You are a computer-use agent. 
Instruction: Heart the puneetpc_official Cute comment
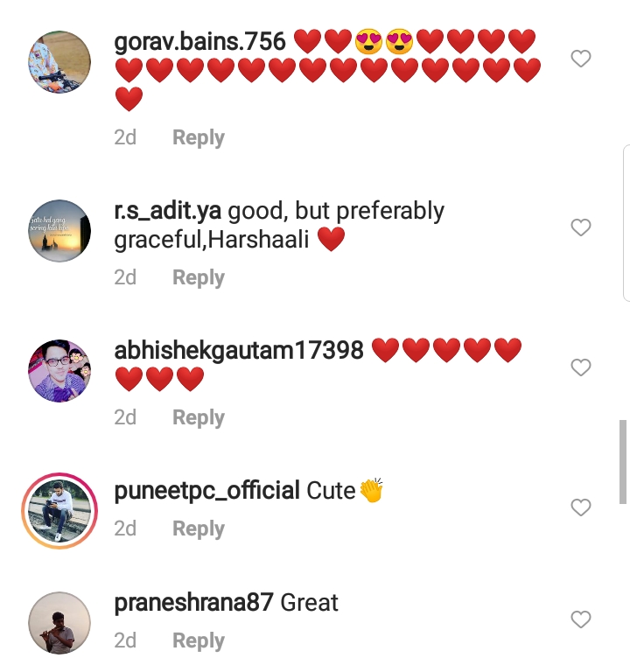tap(581, 507)
